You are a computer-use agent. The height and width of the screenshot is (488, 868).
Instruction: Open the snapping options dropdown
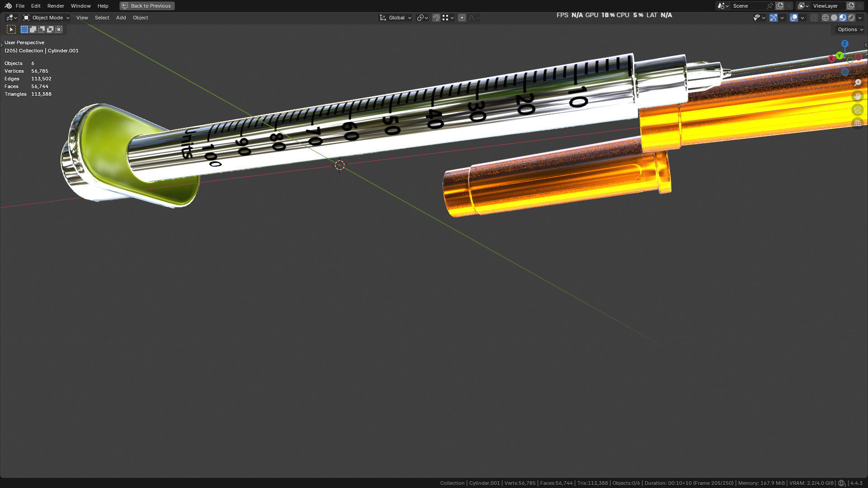click(x=448, y=18)
